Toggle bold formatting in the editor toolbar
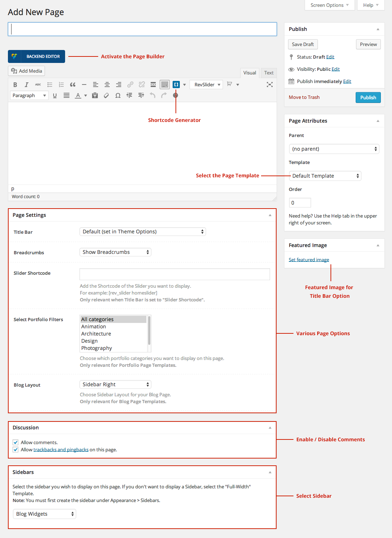Viewport: 392px width, 538px height. coord(15,85)
